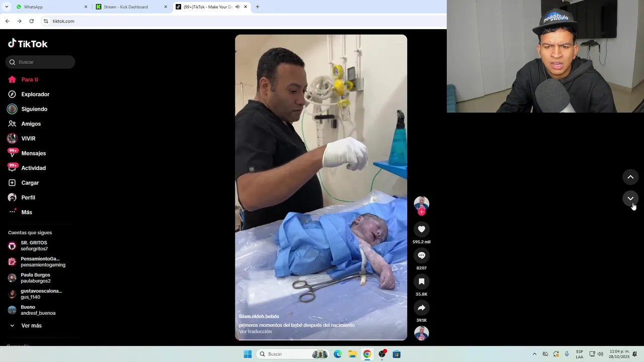
Task: Open File Explorer from taskbar
Action: click(352, 354)
